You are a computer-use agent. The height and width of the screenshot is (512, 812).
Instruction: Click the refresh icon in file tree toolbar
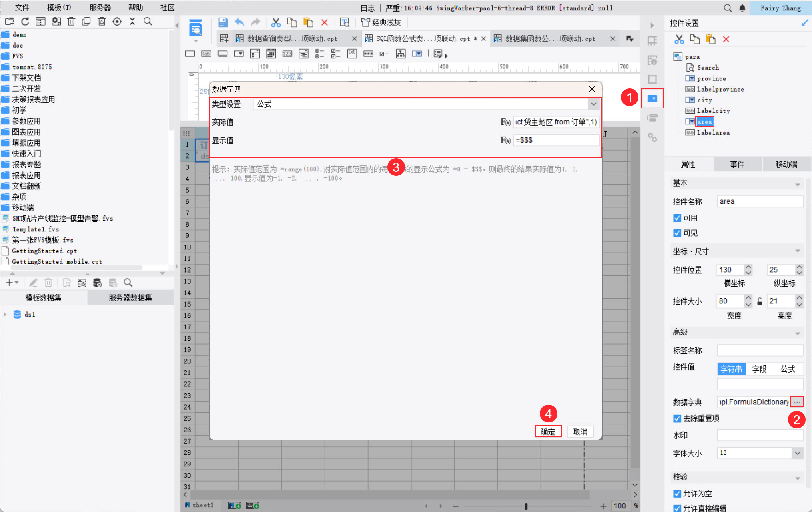coord(25,22)
